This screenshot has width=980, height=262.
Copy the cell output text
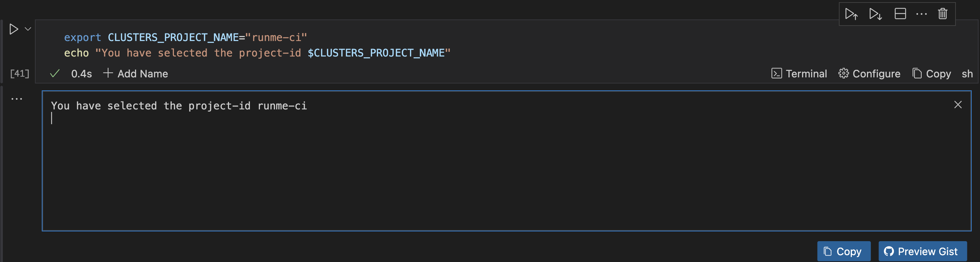[x=844, y=251]
